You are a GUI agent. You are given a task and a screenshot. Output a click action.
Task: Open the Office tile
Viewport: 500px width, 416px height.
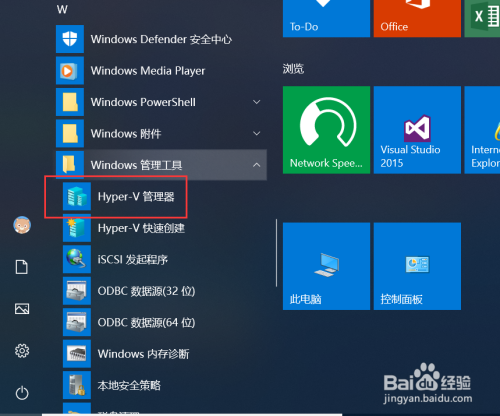417,18
